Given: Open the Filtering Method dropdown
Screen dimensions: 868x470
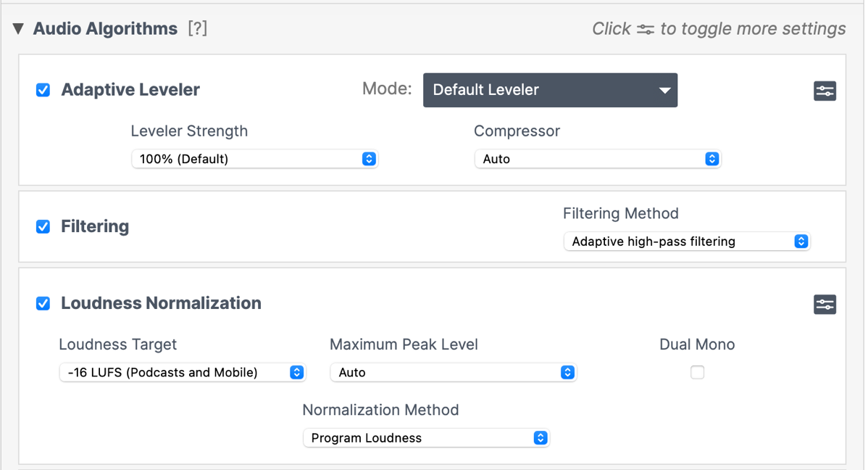Looking at the screenshot, I should pos(686,242).
